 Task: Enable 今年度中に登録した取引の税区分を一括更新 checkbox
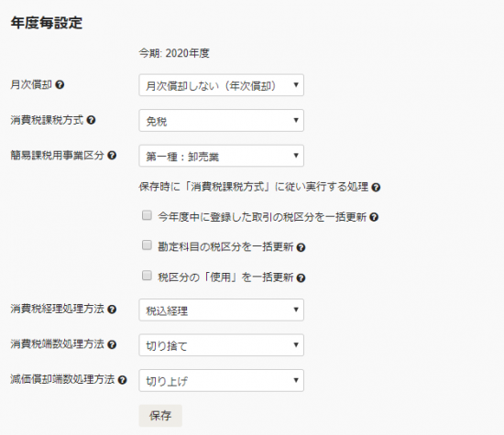click(x=147, y=215)
